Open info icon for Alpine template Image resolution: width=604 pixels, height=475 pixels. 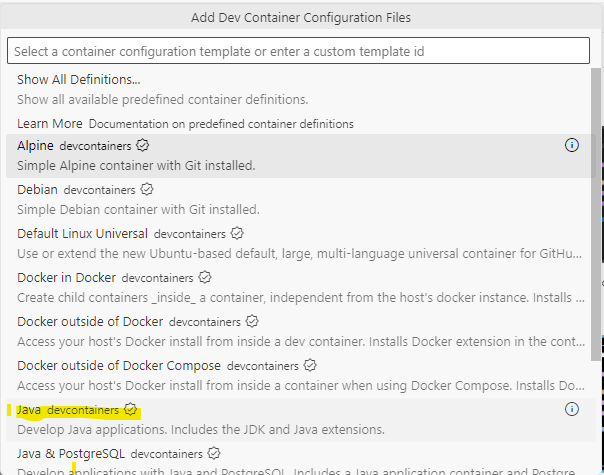point(572,145)
